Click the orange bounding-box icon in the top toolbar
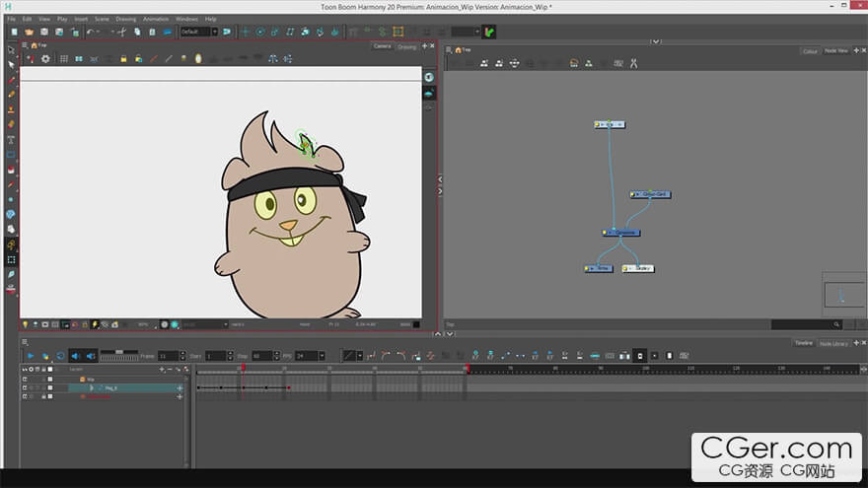The width and height of the screenshot is (868, 488). coord(398,32)
